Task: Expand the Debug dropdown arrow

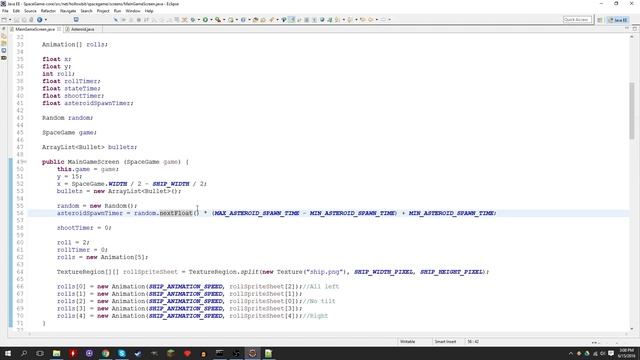Action: point(199,20)
